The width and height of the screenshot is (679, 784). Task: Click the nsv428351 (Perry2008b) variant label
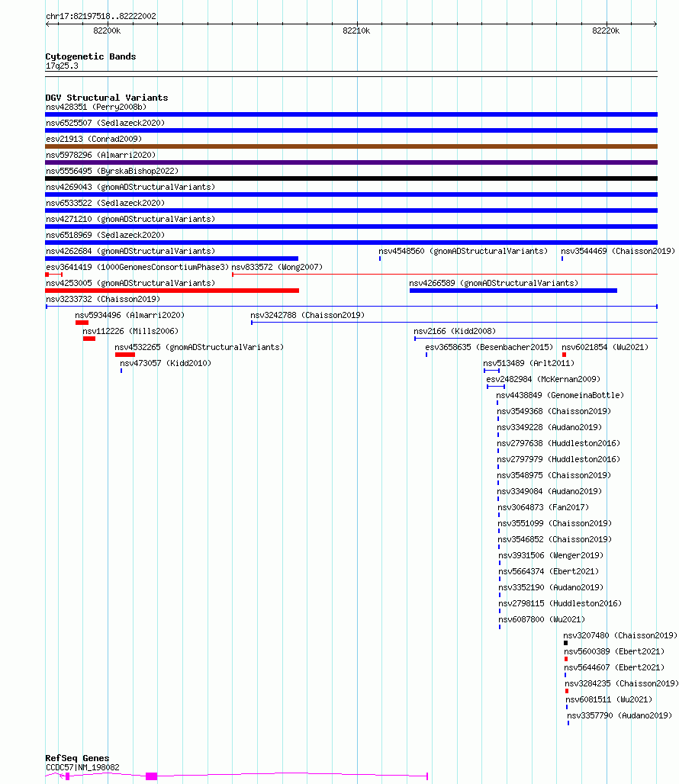(96, 107)
